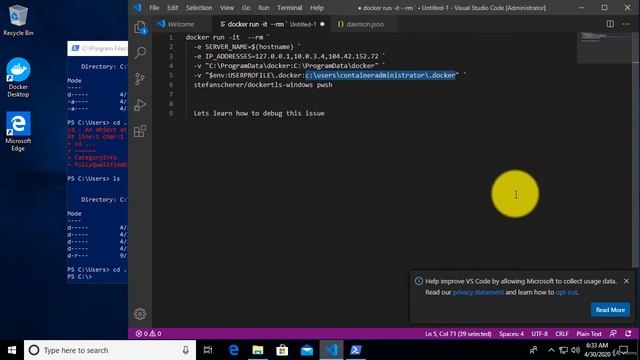Open the Action Center notifications icon
This screenshot has width=640, height=360.
pos(623,350)
